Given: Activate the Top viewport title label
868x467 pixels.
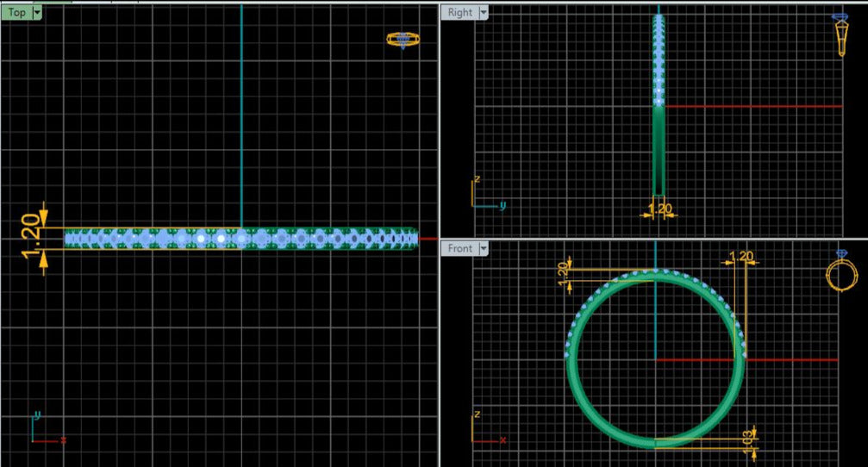Looking at the screenshot, I should pyautogui.click(x=16, y=12).
